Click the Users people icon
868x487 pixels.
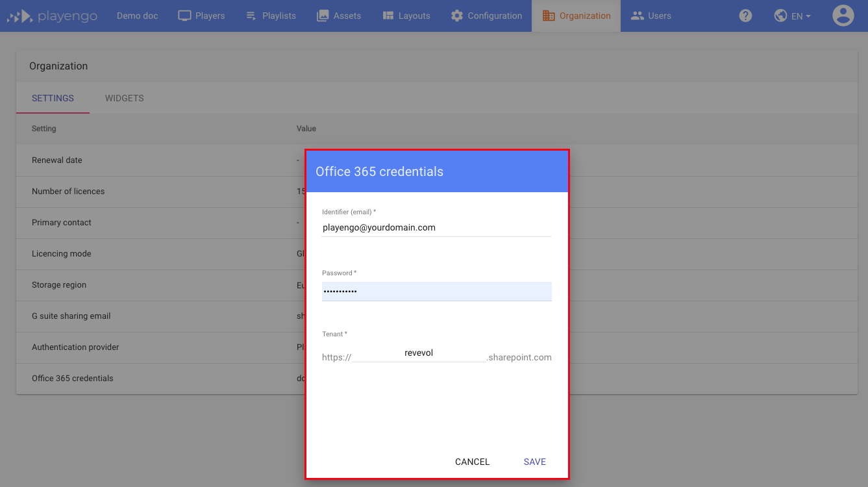pyautogui.click(x=637, y=16)
